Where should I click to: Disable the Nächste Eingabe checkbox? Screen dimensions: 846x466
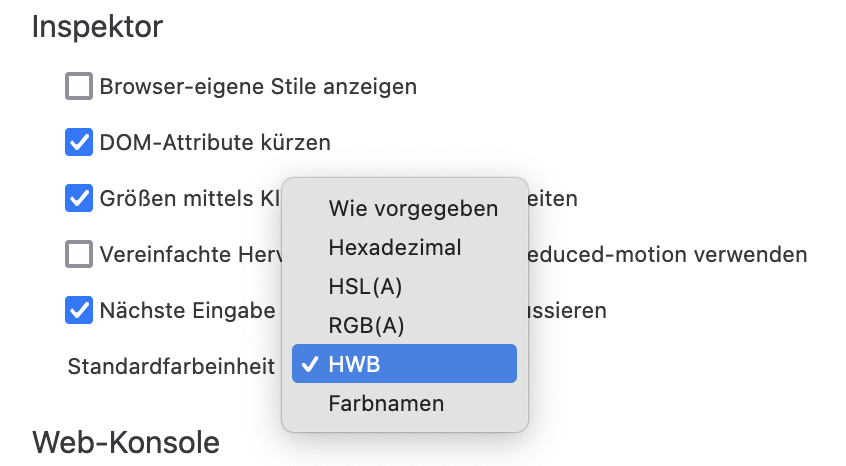click(x=79, y=311)
